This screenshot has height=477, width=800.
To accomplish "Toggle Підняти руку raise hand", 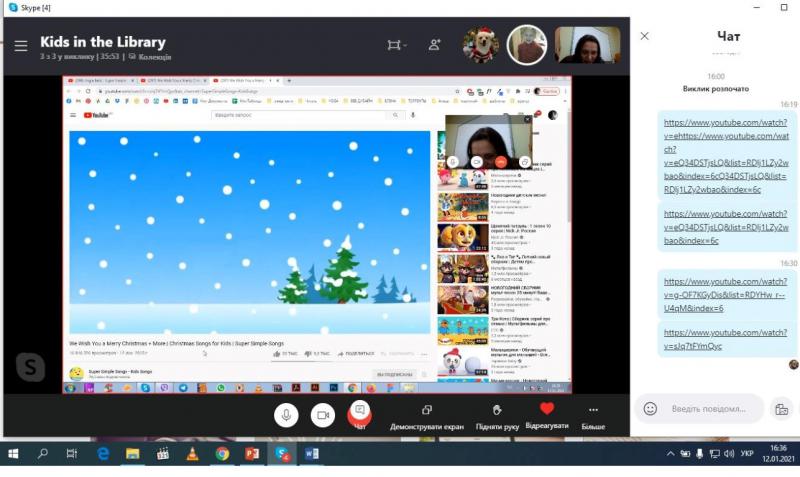I will click(497, 418).
